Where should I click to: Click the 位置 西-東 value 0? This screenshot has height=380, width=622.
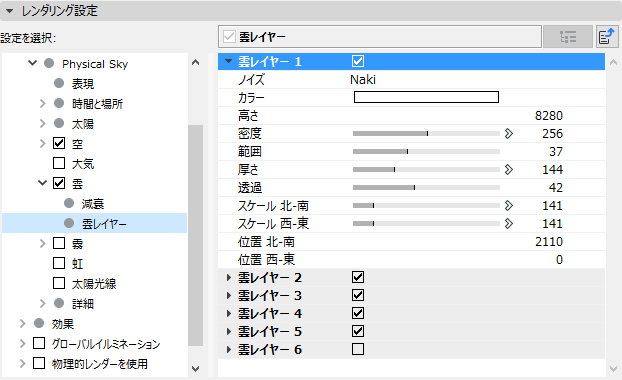[x=559, y=259]
